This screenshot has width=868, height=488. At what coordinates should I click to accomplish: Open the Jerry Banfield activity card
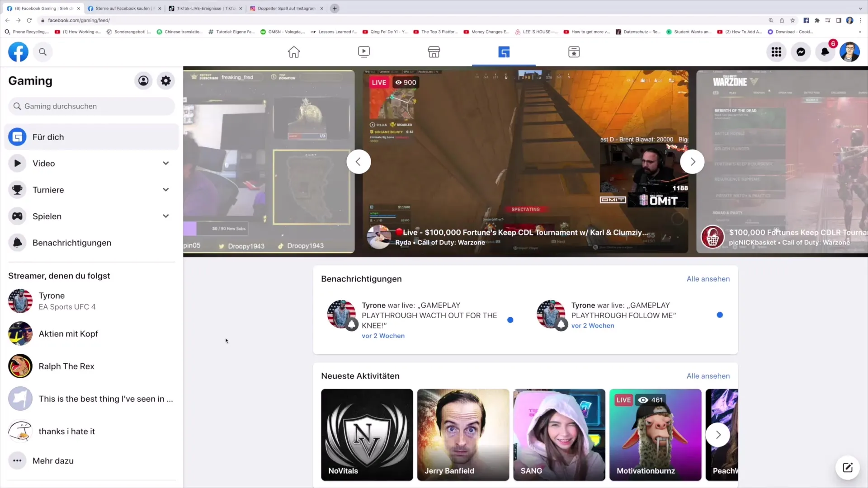click(x=463, y=435)
